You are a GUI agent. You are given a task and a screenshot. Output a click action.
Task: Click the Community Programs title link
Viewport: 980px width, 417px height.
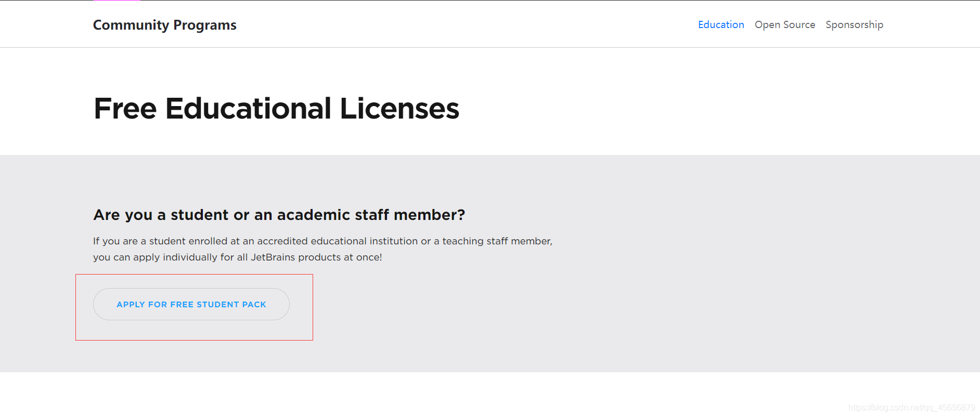[164, 25]
